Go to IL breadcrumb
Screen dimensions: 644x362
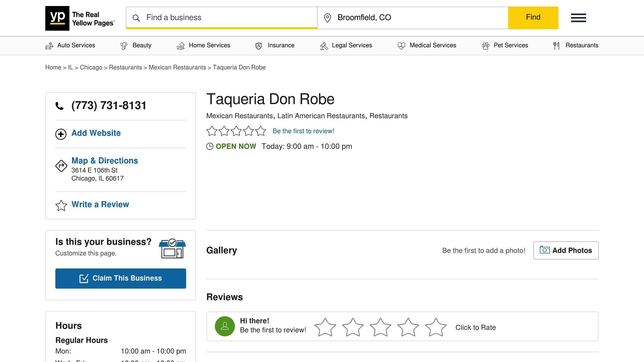(70, 68)
